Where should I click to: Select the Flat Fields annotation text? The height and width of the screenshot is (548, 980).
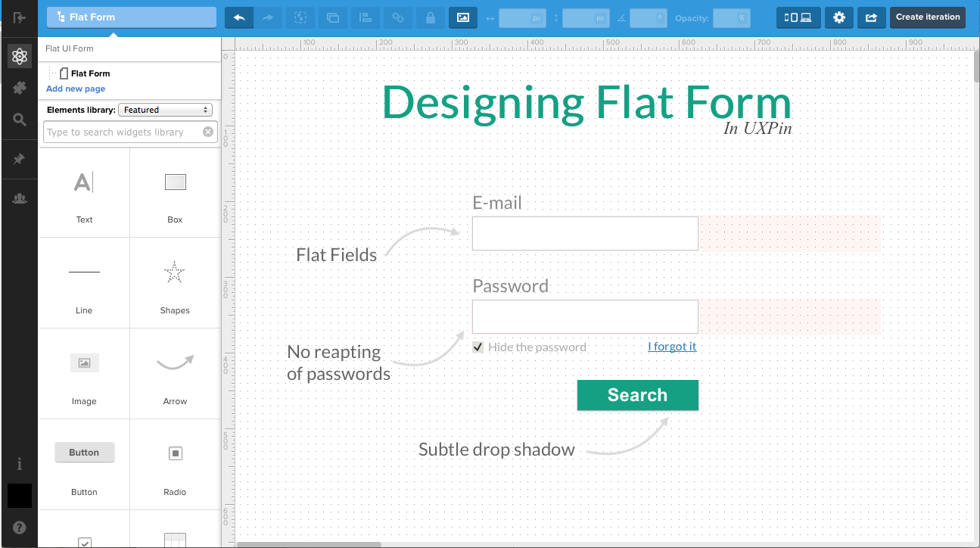click(336, 255)
